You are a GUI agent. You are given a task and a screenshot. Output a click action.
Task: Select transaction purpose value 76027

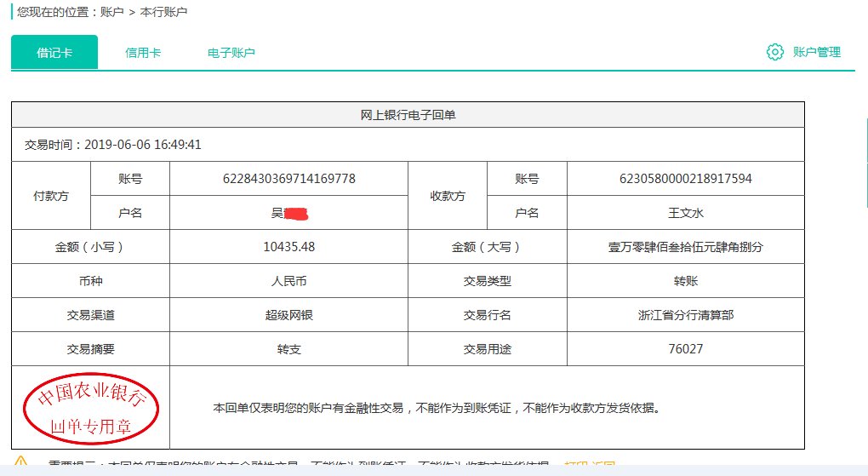point(685,348)
